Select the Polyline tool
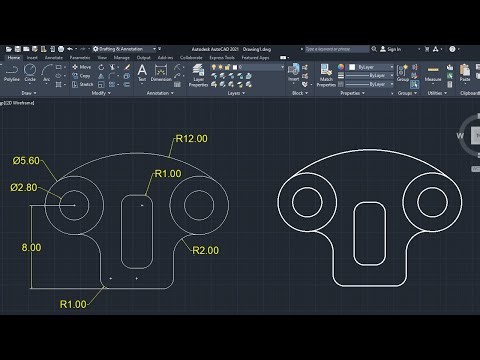This screenshot has width=480, height=360. coord(12,73)
